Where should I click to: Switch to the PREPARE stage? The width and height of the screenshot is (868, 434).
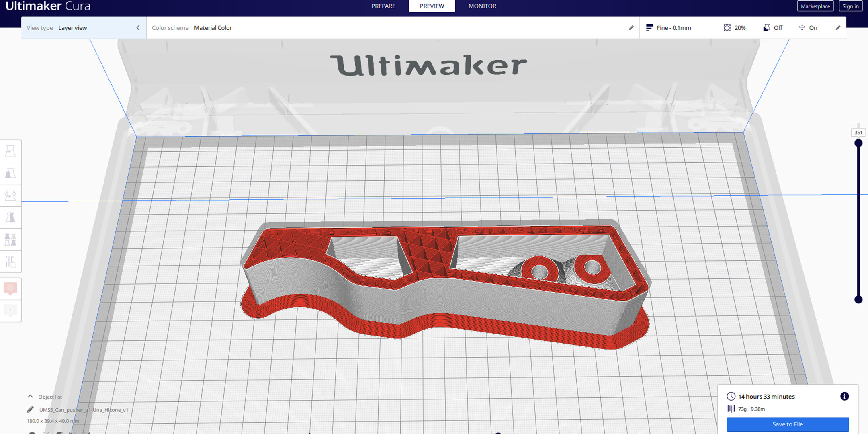383,6
